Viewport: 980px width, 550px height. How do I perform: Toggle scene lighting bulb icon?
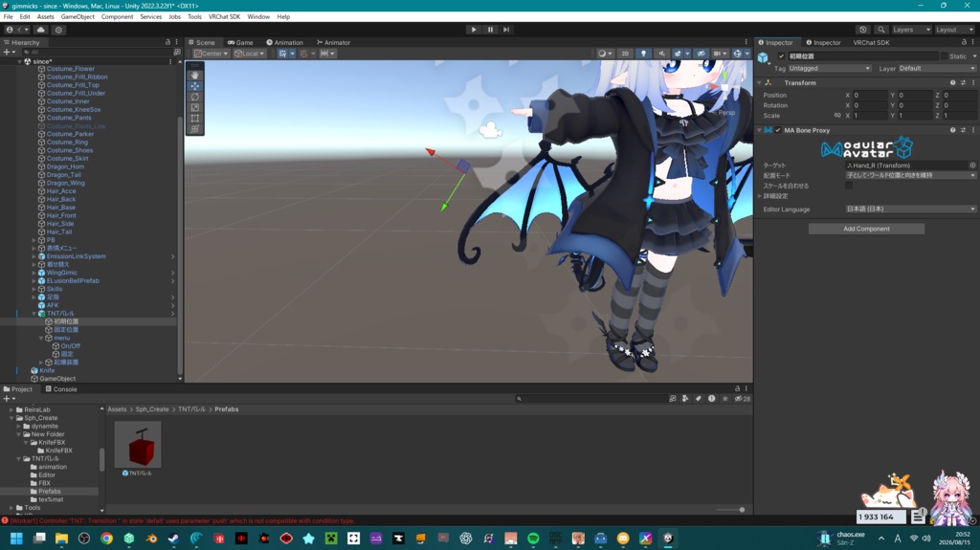643,54
